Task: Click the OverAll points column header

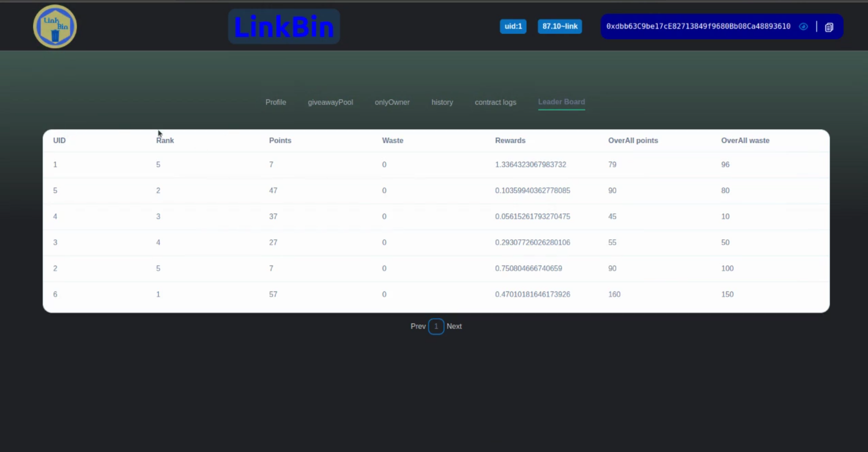Action: tap(633, 140)
